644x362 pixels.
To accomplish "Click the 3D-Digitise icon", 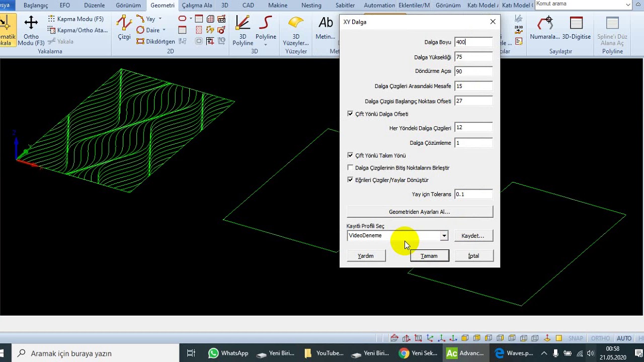I will click(x=577, y=28).
